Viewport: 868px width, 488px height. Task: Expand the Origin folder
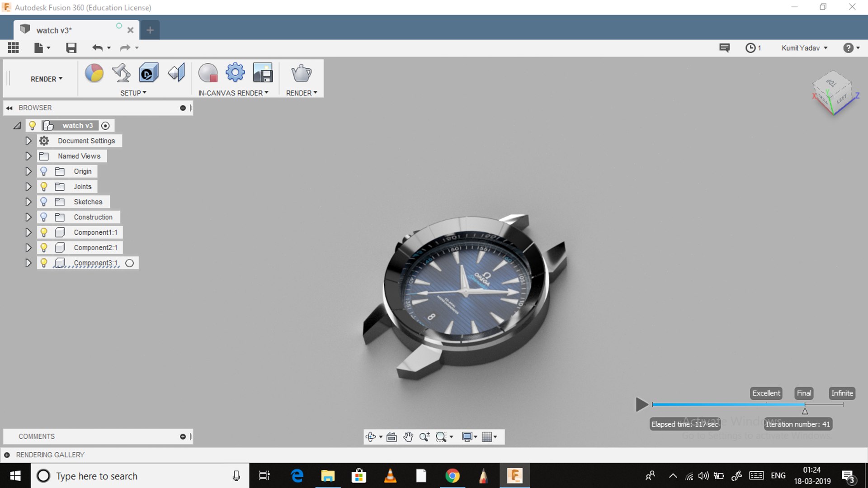click(28, 171)
